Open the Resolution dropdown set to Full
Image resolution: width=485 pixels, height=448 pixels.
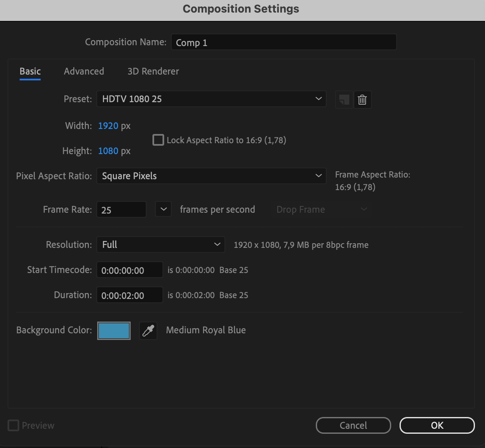click(160, 245)
